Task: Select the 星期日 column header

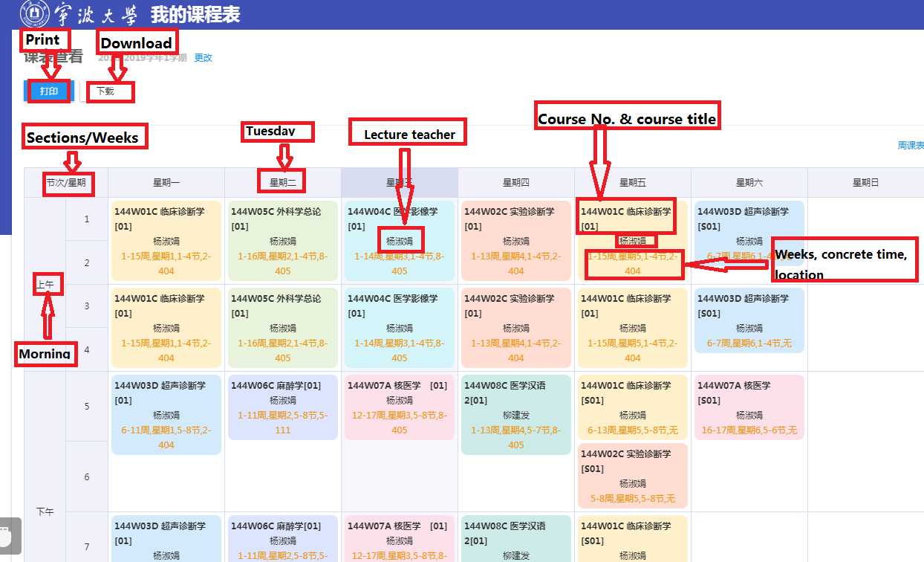Action: [x=865, y=182]
